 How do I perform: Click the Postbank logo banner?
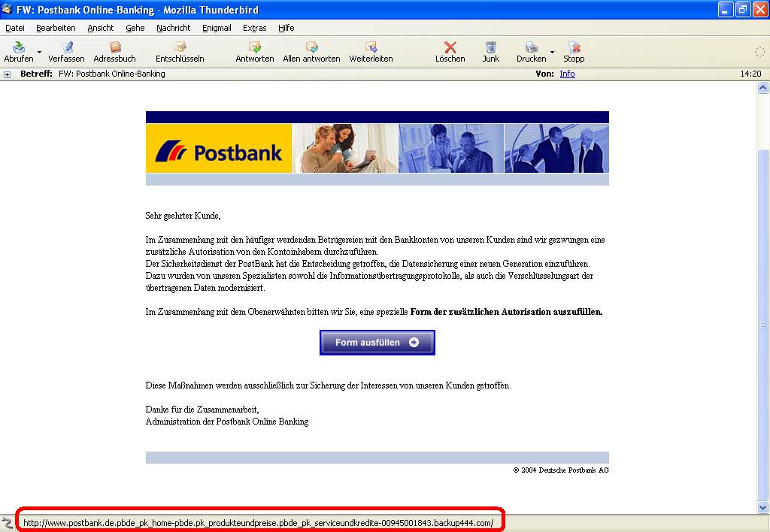(219, 148)
